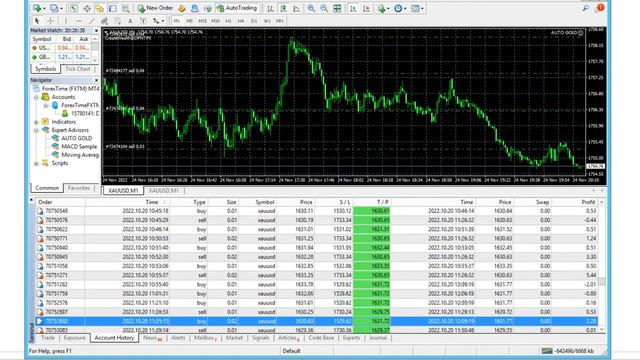Switch to H4 timeframe
Screen dimensions: 640x360
tap(241, 21)
